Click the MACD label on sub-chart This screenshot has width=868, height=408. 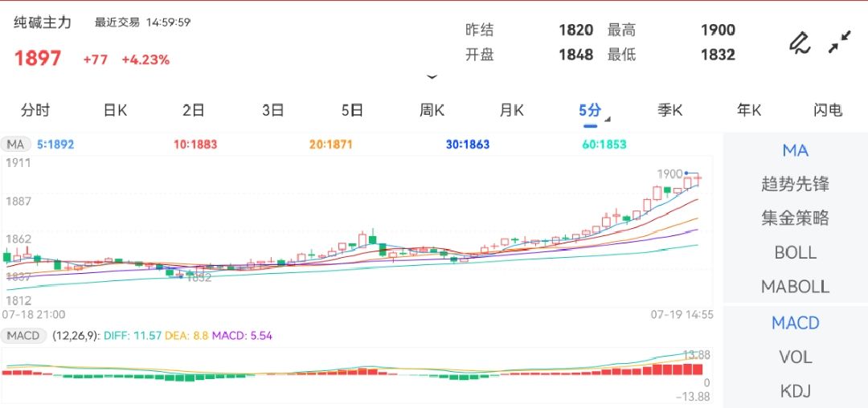coord(23,336)
